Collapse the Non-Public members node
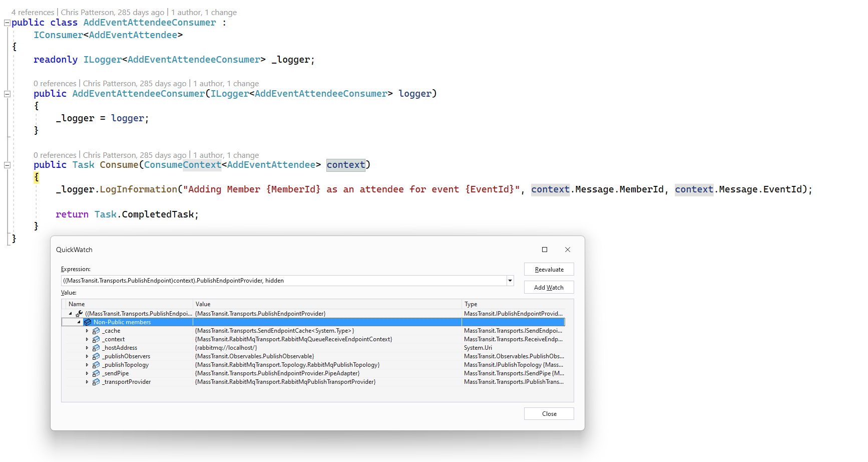The width and height of the screenshot is (868, 462). click(79, 322)
